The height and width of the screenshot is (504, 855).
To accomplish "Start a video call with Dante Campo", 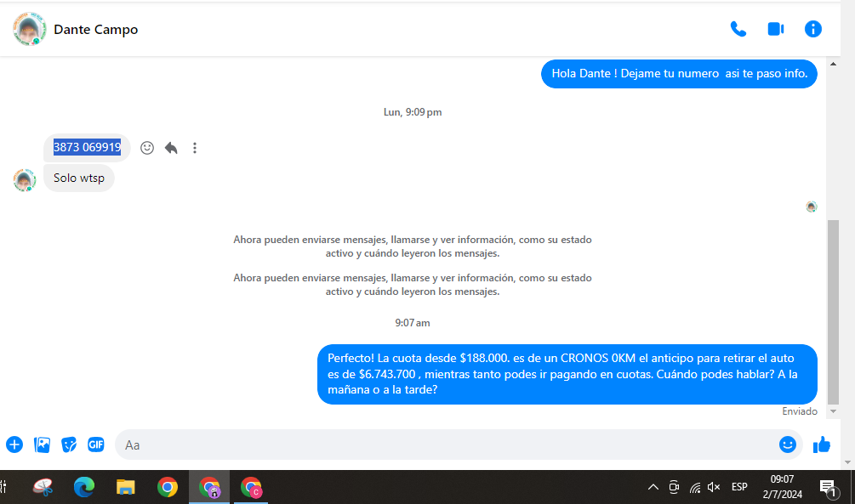I will 775,29.
